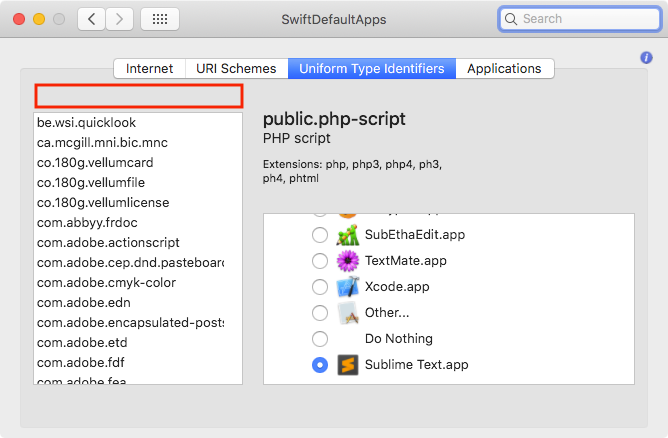Click the Do Nothing label
Image resolution: width=668 pixels, height=438 pixels.
(x=399, y=339)
